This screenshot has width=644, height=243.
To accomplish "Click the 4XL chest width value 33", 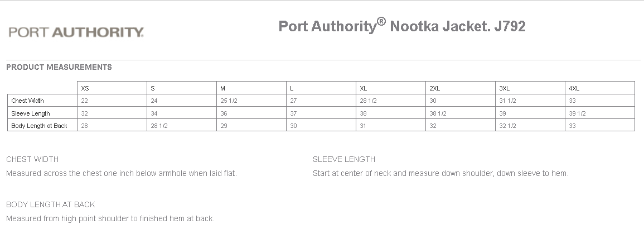I will click(572, 101).
